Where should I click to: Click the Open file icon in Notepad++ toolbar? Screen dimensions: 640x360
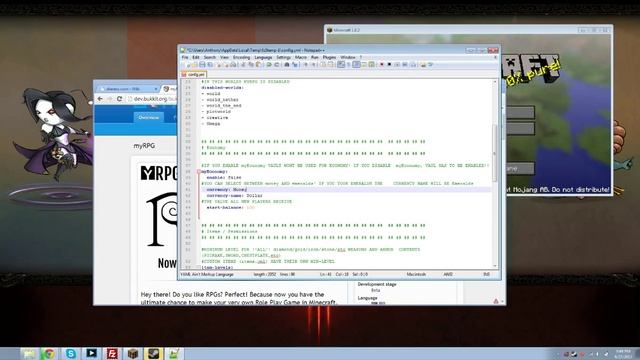point(194,64)
